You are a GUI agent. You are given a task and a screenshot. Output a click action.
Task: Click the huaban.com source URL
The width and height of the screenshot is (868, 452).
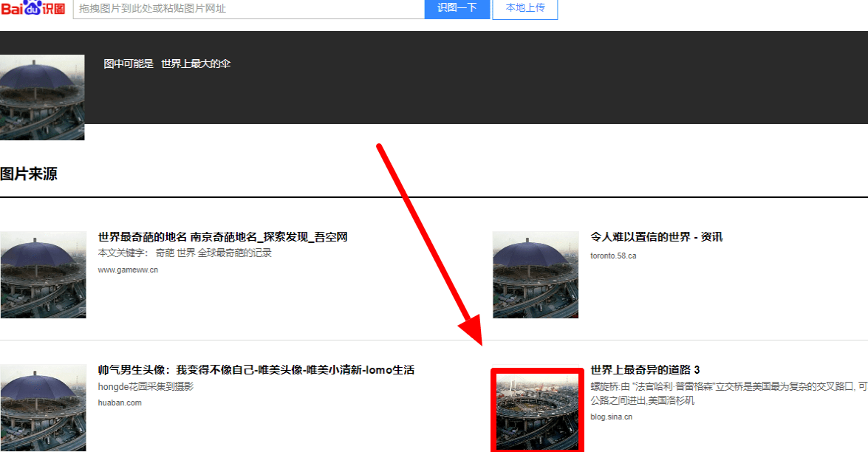tap(120, 403)
